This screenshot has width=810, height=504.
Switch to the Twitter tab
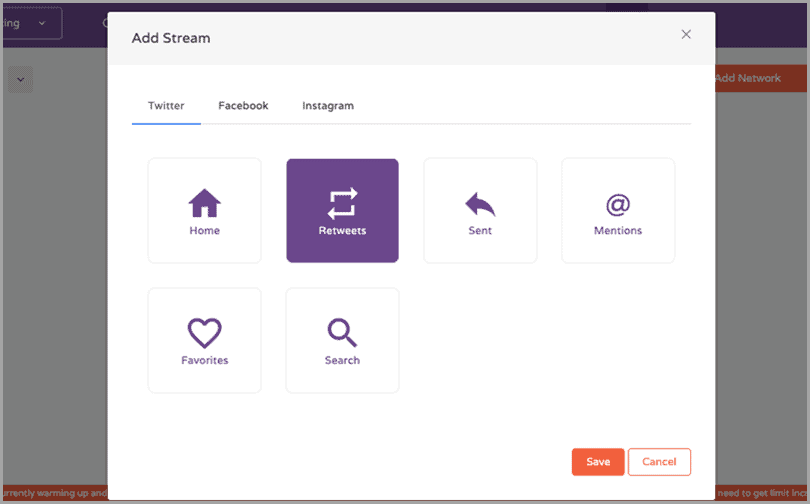click(166, 105)
